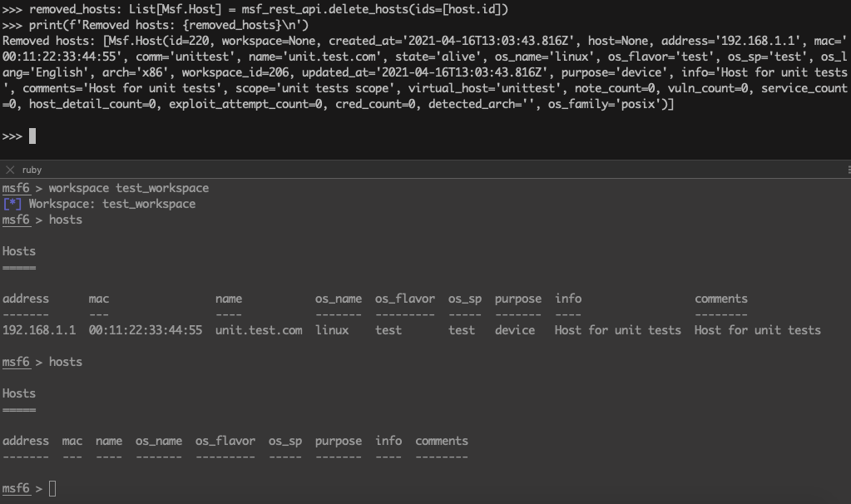This screenshot has height=504, width=851.
Task: Click the 192.168.1.1 cell in hosts table
Action: click(39, 330)
